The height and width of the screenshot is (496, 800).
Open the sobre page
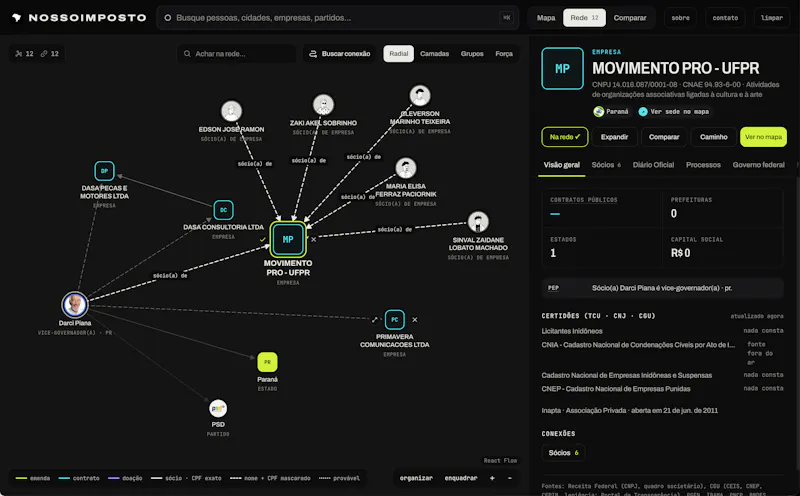[680, 18]
